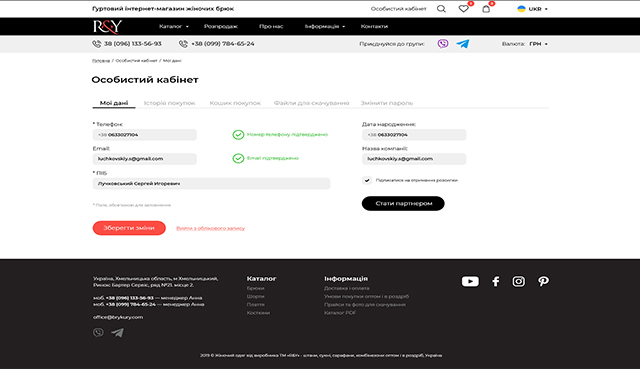
Task: Open the Facebook icon in footer
Action: tap(496, 281)
